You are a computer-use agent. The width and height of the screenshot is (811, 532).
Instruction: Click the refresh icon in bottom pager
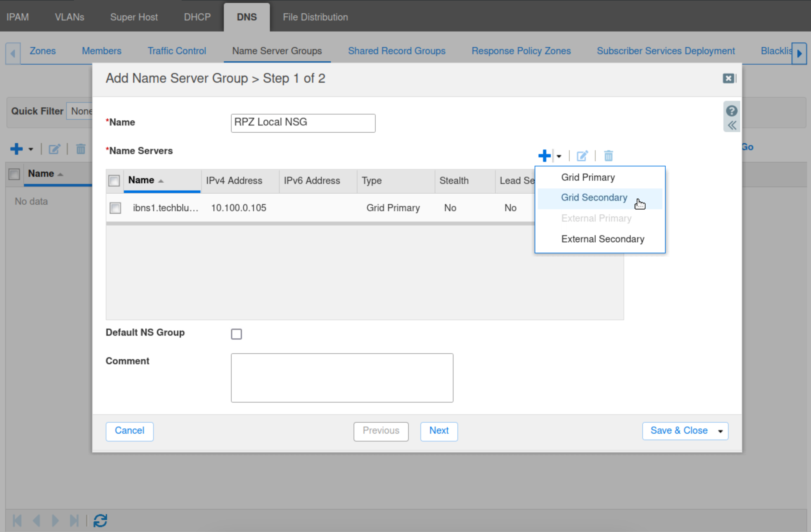(100, 520)
